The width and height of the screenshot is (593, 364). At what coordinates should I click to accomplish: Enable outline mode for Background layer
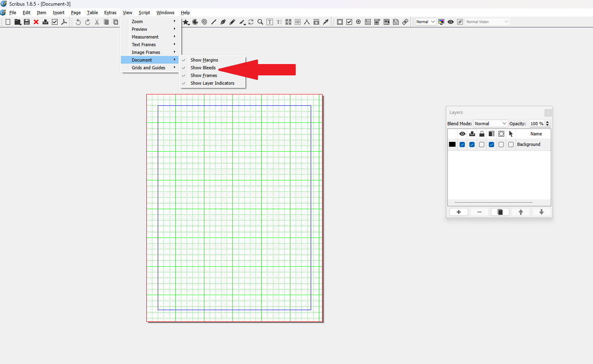point(501,145)
